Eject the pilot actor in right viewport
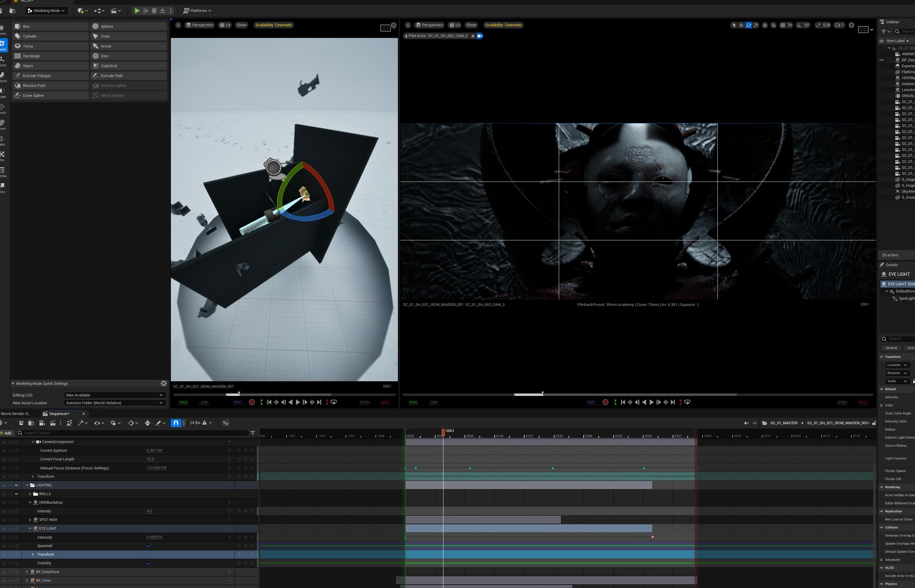The image size is (915, 588). tap(473, 36)
